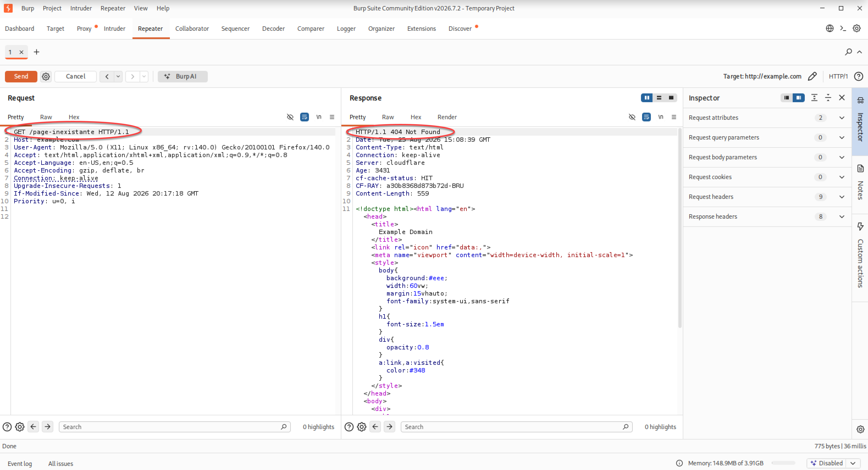Open the back history dropdown arrow

118,76
